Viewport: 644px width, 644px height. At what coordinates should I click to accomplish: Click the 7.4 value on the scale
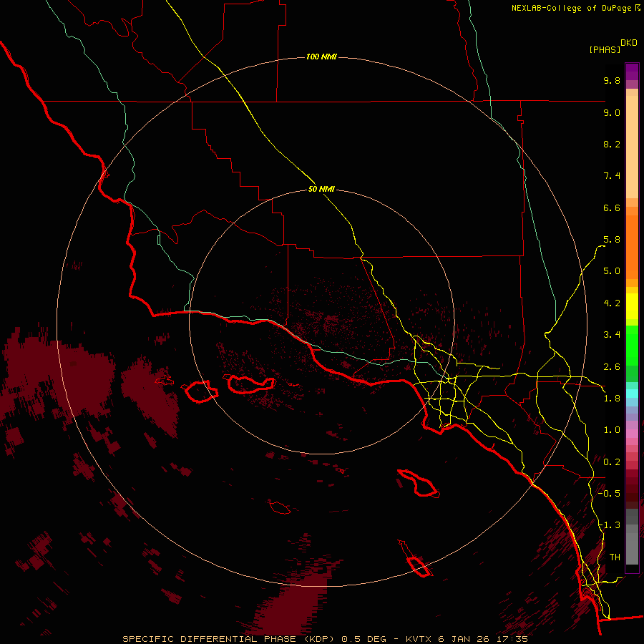coord(612,176)
